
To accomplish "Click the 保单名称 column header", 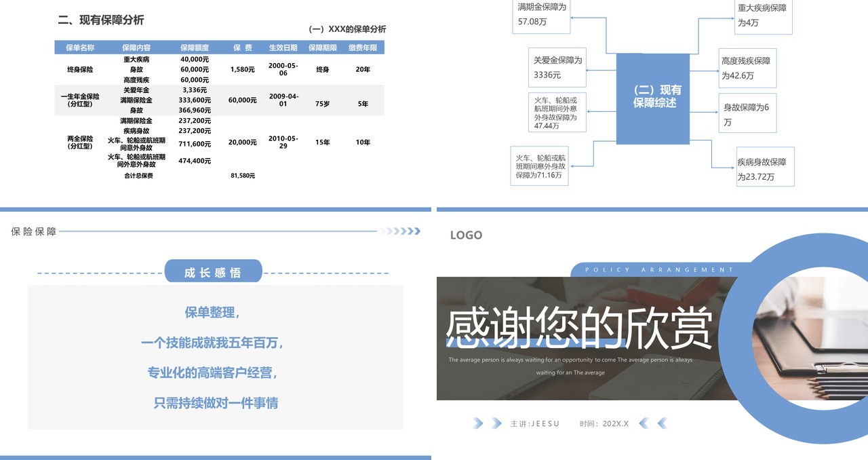I will (80, 47).
